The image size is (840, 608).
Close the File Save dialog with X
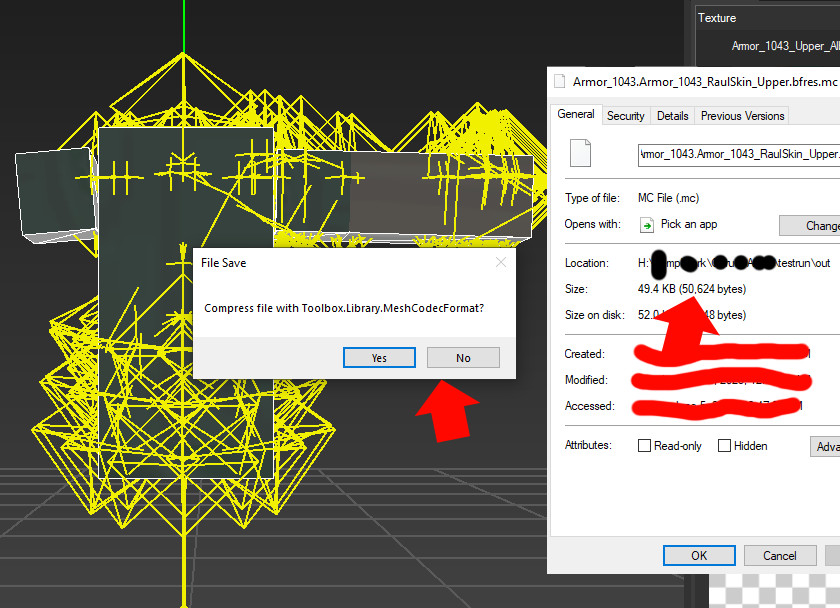click(x=500, y=262)
